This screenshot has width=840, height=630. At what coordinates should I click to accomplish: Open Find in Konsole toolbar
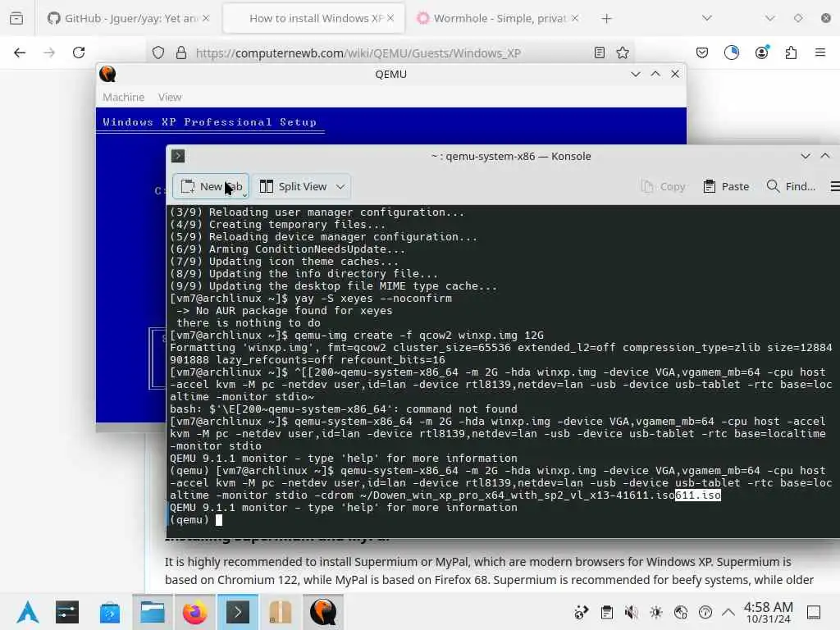pyautogui.click(x=791, y=186)
